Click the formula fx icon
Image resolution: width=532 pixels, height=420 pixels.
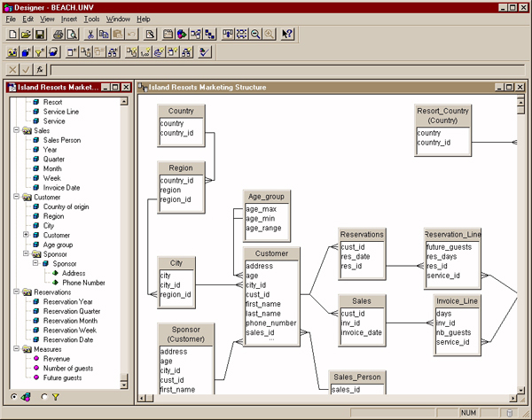point(40,70)
